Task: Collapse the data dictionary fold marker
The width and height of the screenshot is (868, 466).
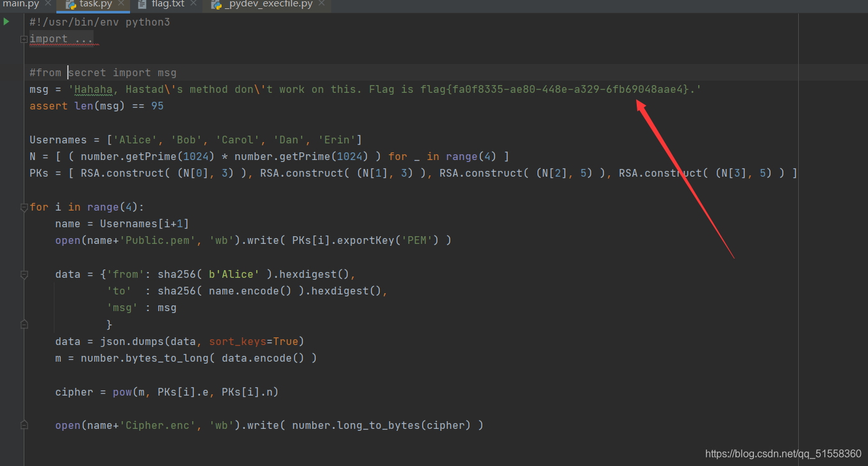Action: pos(24,275)
